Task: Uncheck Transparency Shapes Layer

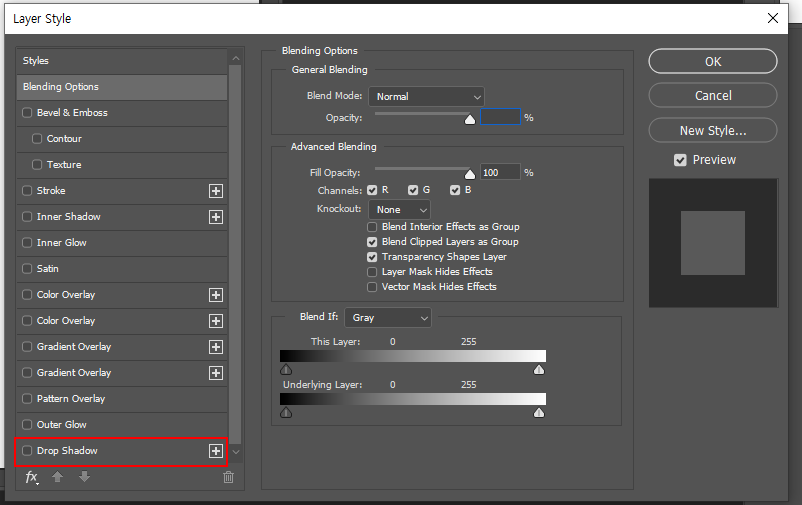Action: pos(372,257)
